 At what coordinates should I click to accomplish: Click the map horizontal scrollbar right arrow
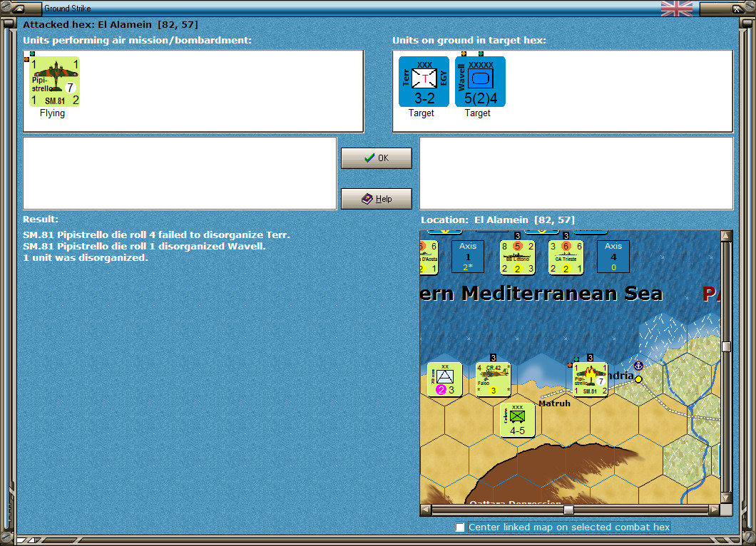715,510
